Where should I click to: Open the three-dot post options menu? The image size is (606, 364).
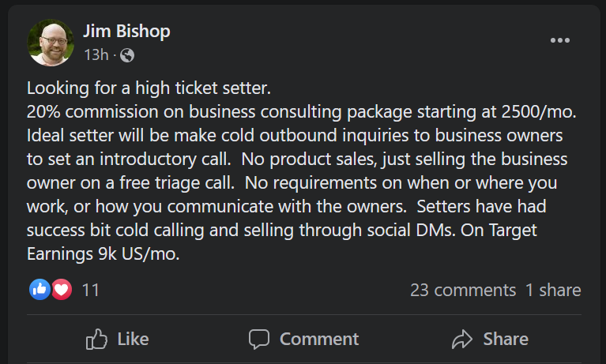tap(559, 41)
